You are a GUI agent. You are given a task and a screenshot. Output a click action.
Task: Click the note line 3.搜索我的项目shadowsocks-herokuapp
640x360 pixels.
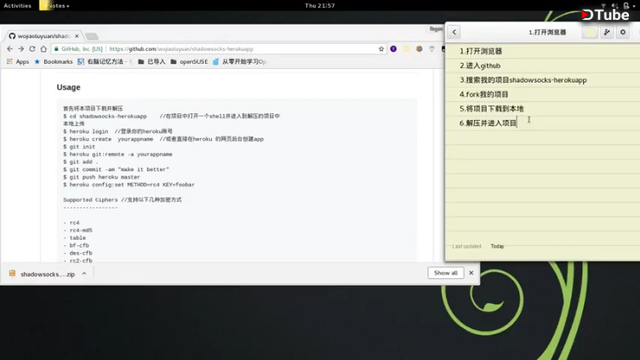click(x=523, y=80)
